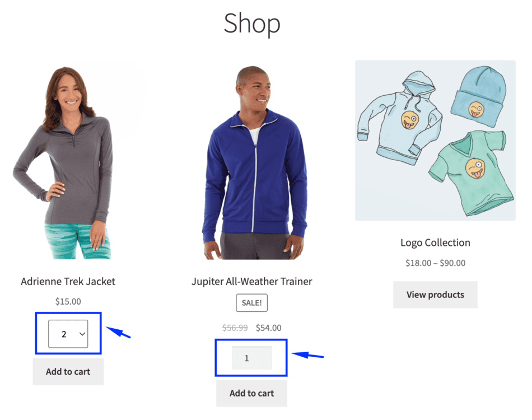
Task: Add the Adrienne Trek Jacket to cart
Action: tap(68, 371)
